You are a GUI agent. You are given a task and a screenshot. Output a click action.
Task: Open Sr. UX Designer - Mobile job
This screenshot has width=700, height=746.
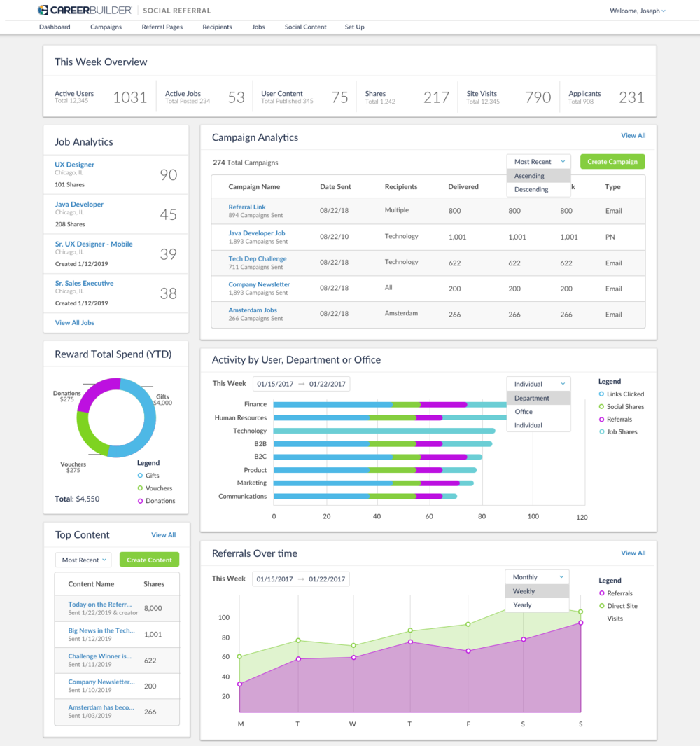(x=94, y=244)
